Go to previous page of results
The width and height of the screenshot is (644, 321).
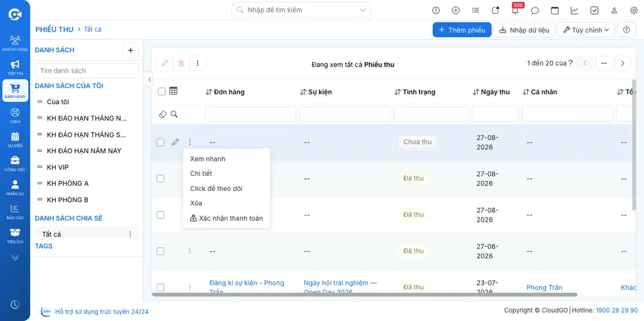coord(585,63)
